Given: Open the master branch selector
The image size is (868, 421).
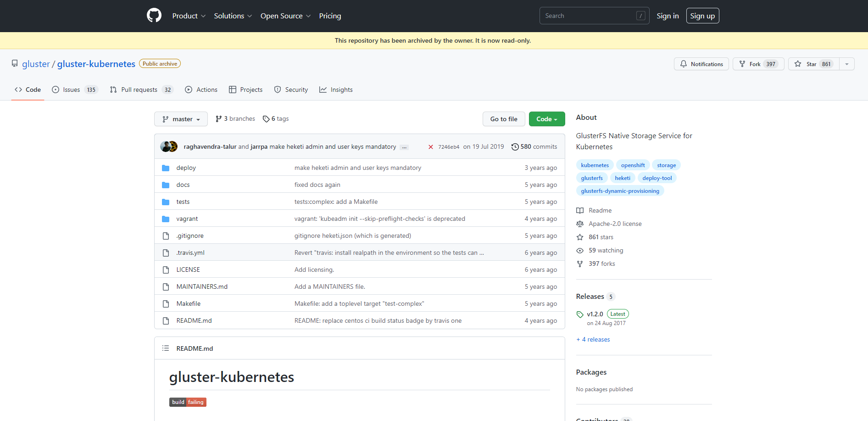Looking at the screenshot, I should point(181,119).
